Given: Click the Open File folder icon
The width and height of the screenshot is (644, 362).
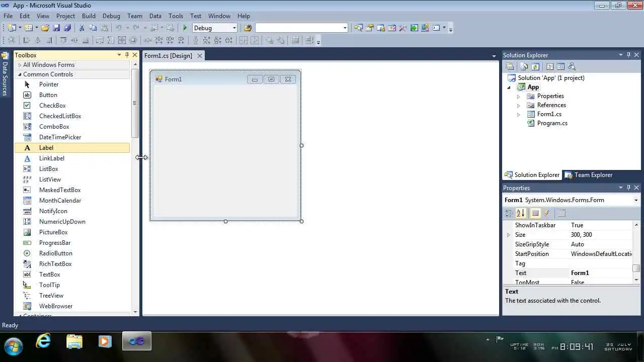Looking at the screenshot, I should point(45,28).
